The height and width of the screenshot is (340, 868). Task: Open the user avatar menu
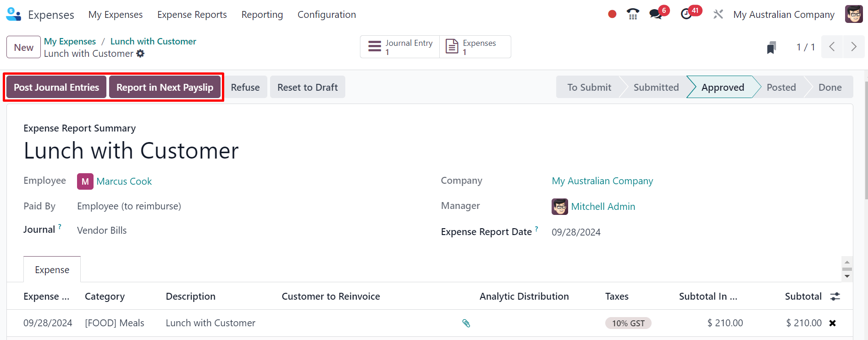pyautogui.click(x=854, y=14)
